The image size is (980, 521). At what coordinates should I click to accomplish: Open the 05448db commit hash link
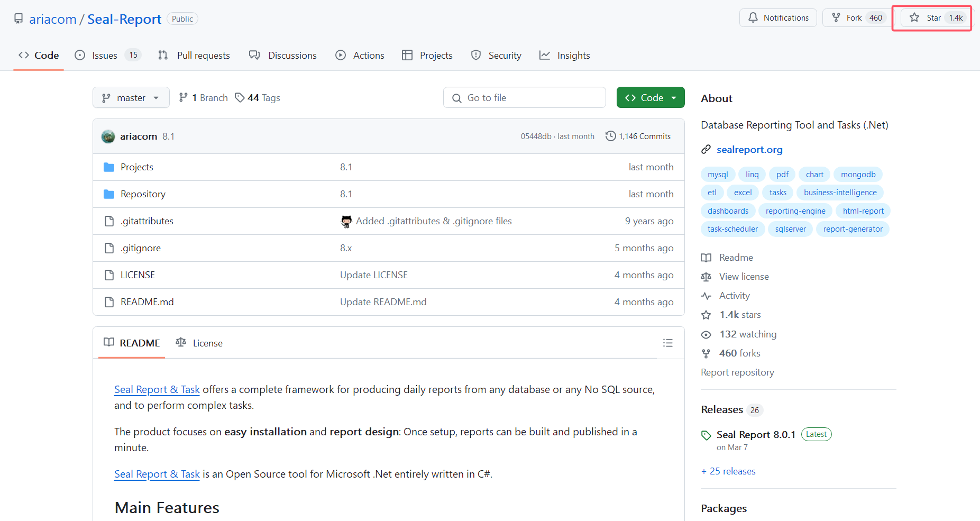tap(536, 136)
